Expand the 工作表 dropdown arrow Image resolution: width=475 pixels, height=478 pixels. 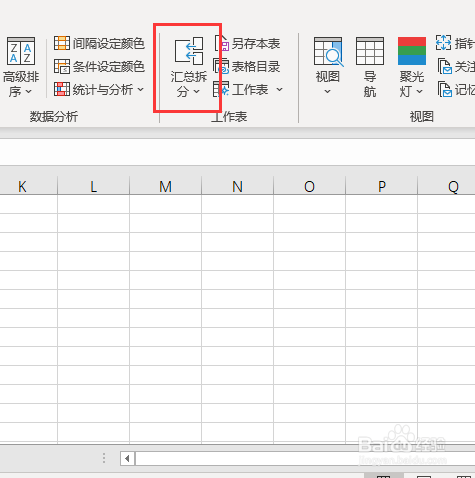pos(279,89)
